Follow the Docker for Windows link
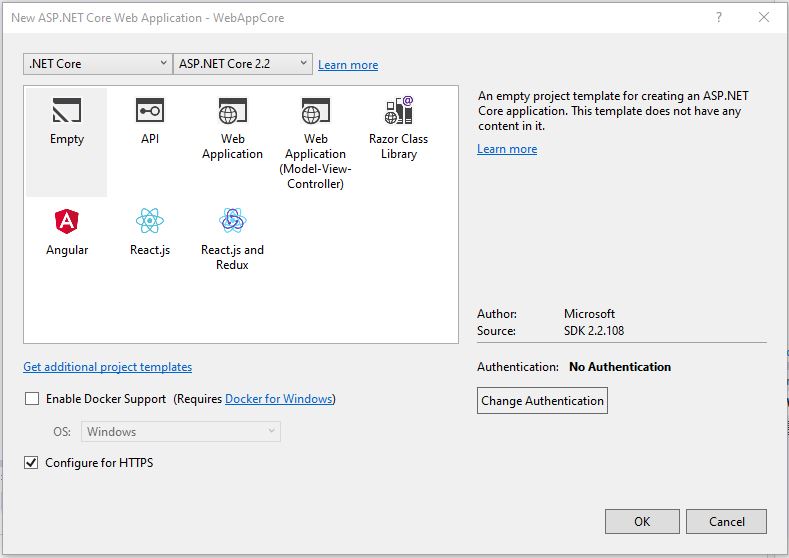The height and width of the screenshot is (558, 789). (279, 399)
